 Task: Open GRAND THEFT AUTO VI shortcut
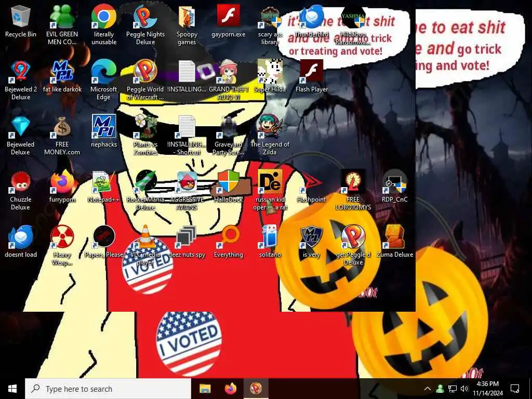pos(229,80)
